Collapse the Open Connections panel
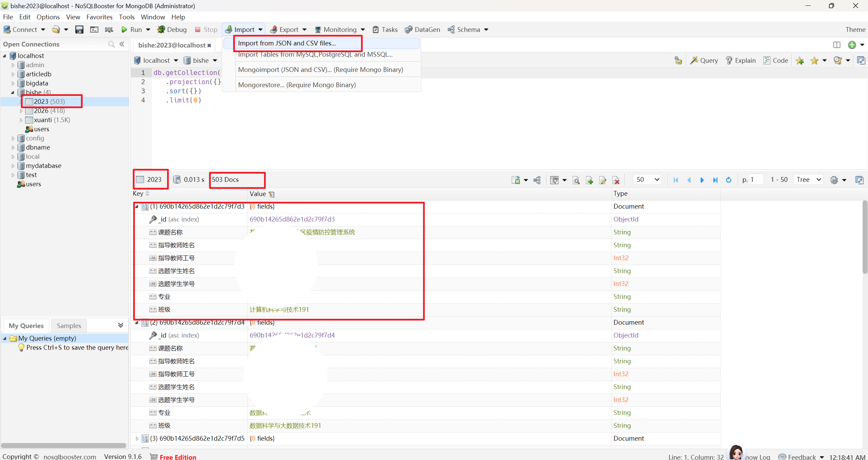 (x=122, y=44)
